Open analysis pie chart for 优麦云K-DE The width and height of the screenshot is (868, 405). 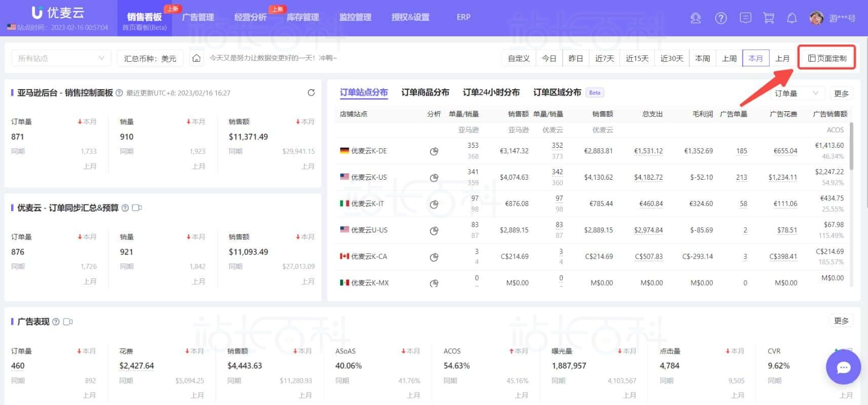434,151
